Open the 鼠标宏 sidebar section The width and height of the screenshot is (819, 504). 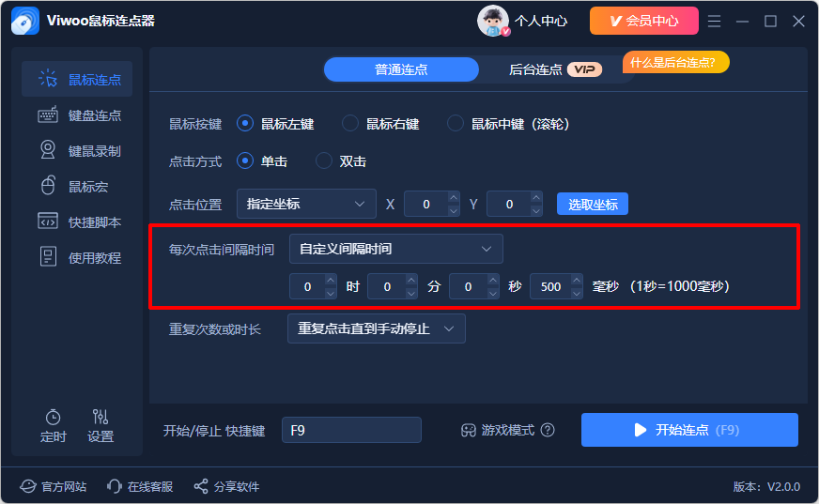pos(77,186)
